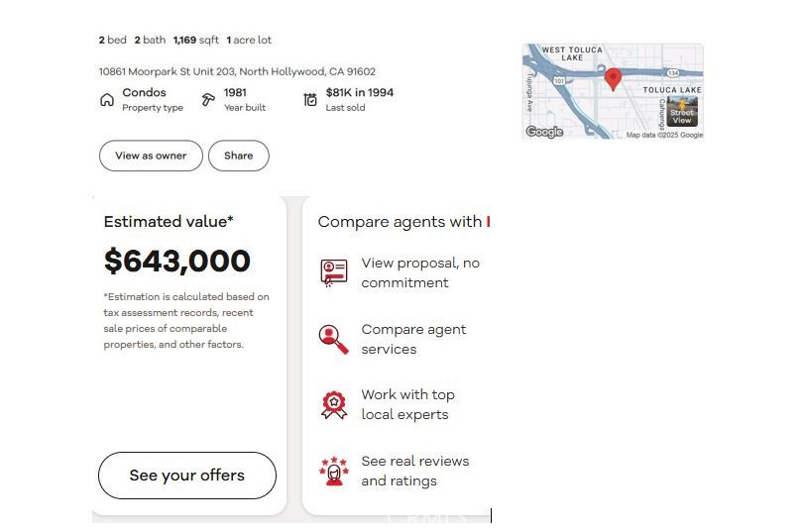The image size is (803, 532).
Task: Click See real reviews and ratings text
Action: 415,472
